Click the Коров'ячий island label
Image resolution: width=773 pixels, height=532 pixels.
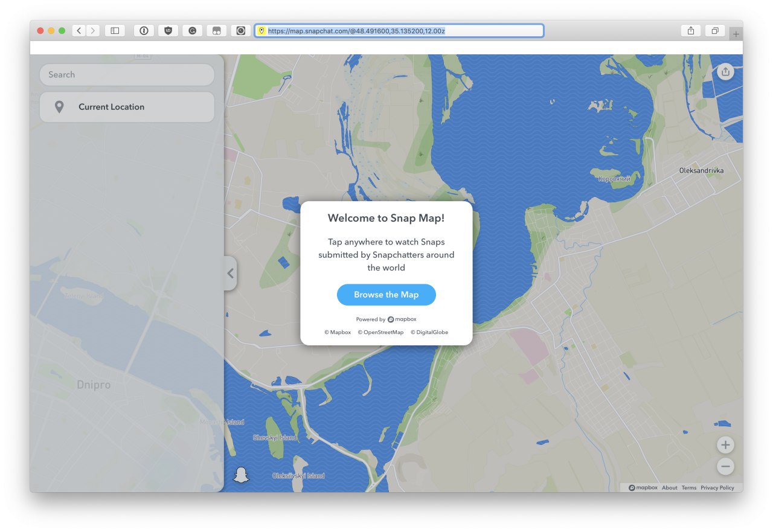pyautogui.click(x=614, y=179)
